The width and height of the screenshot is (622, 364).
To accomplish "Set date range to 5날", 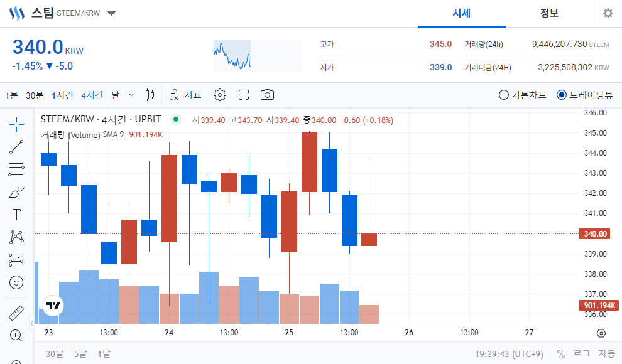I will pos(80,354).
